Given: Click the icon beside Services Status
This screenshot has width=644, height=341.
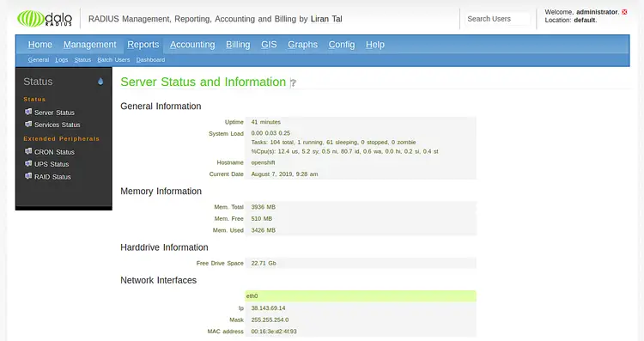Looking at the screenshot, I should [x=28, y=124].
